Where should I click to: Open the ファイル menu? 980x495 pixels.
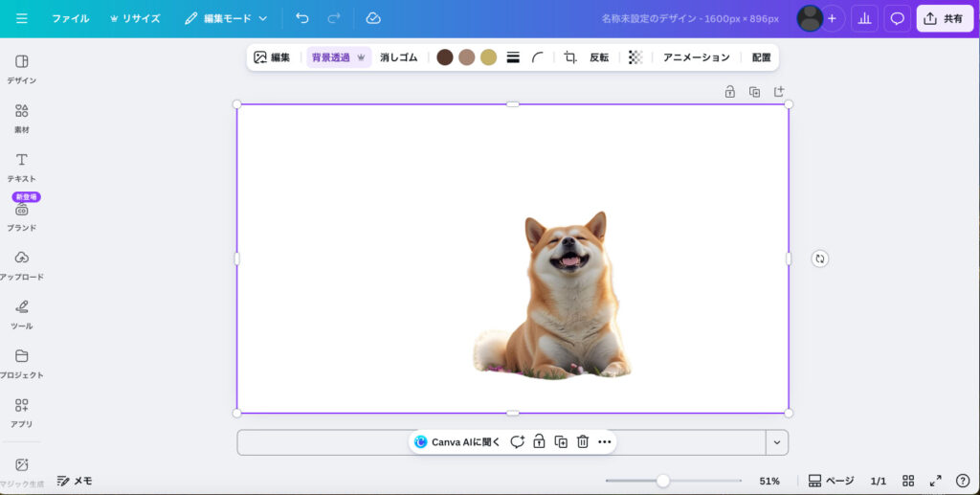[70, 18]
